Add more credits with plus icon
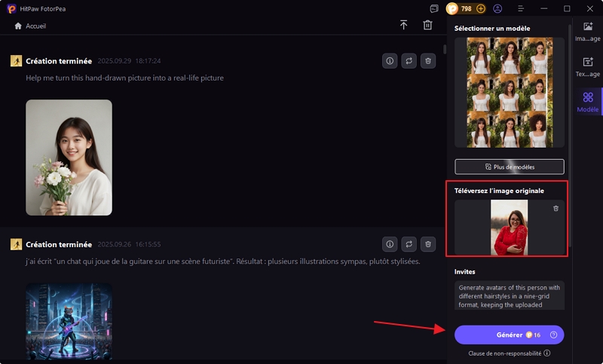 click(x=481, y=9)
